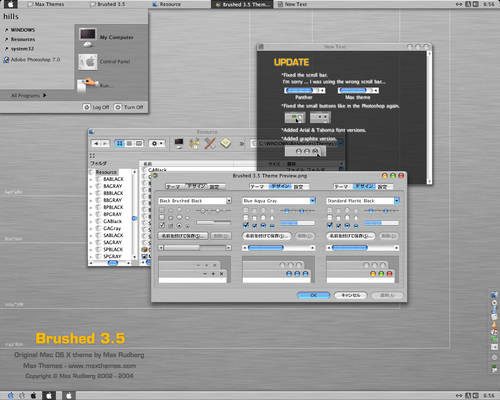
Task: Select デザイン tab above Blue Aqua Gray dropdown
Action: point(280,186)
